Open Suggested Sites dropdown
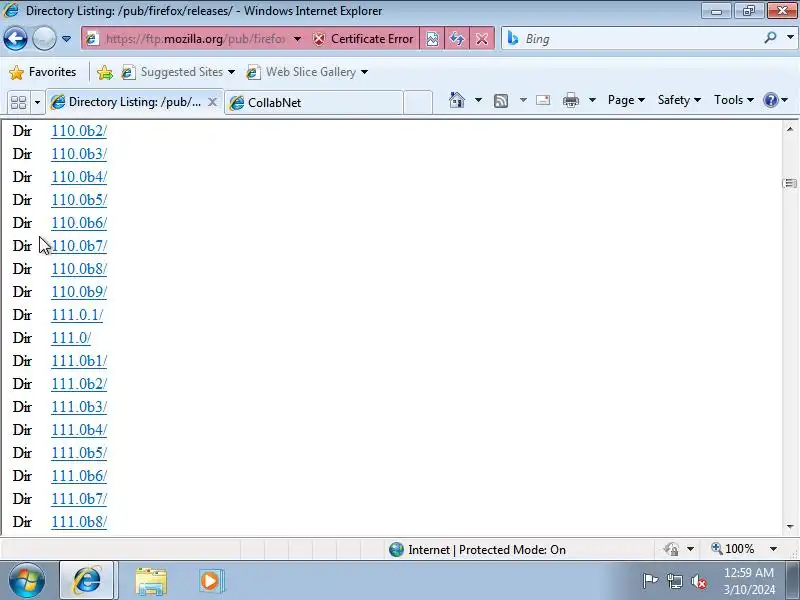Image resolution: width=800 pixels, height=600 pixels. 178,72
